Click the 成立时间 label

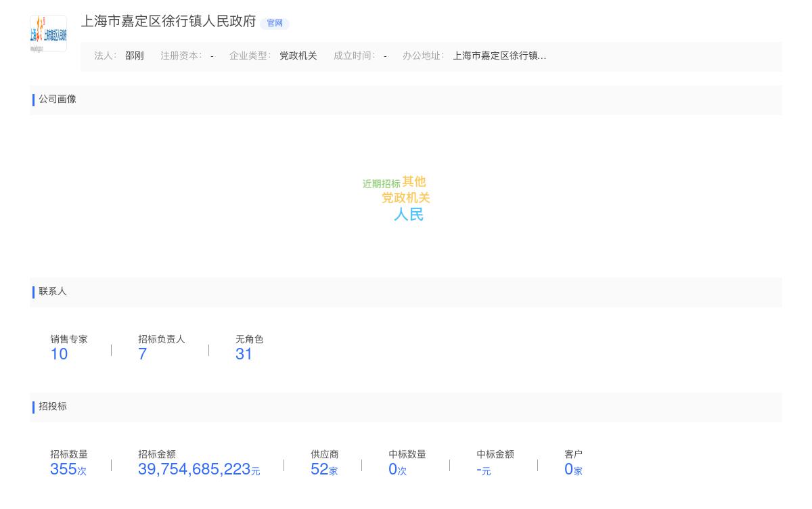click(x=355, y=56)
